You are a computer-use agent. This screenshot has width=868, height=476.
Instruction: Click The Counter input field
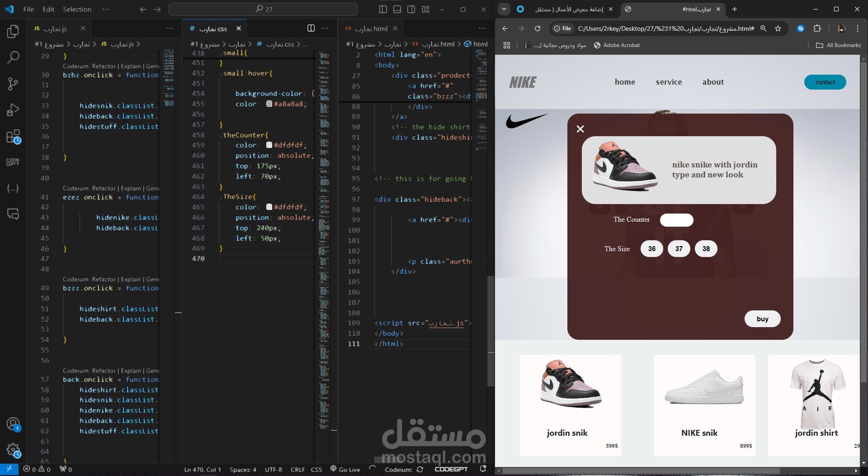pyautogui.click(x=676, y=220)
